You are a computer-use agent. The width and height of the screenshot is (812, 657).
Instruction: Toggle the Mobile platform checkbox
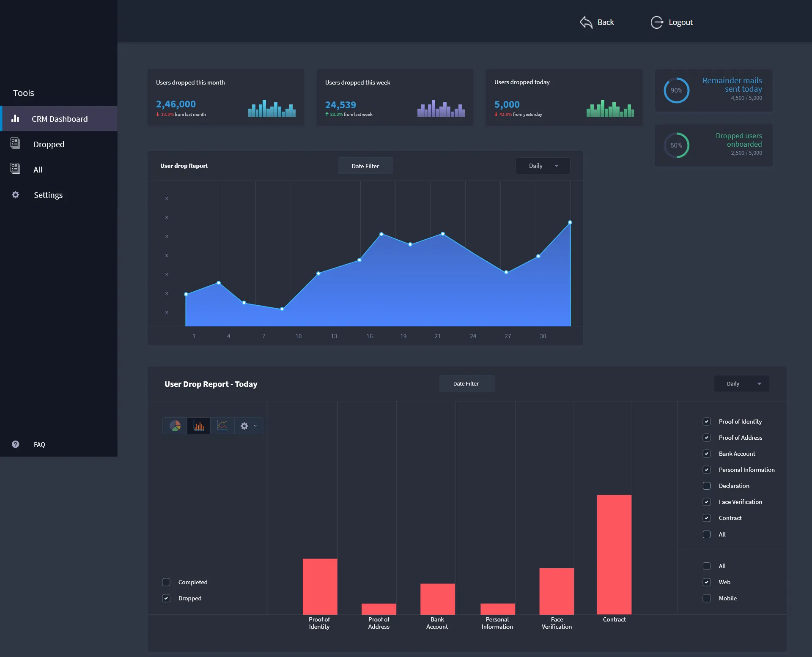(x=706, y=598)
